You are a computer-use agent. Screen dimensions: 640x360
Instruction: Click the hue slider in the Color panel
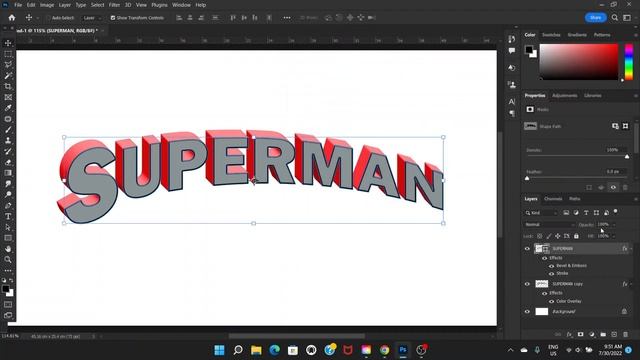tap(629, 62)
